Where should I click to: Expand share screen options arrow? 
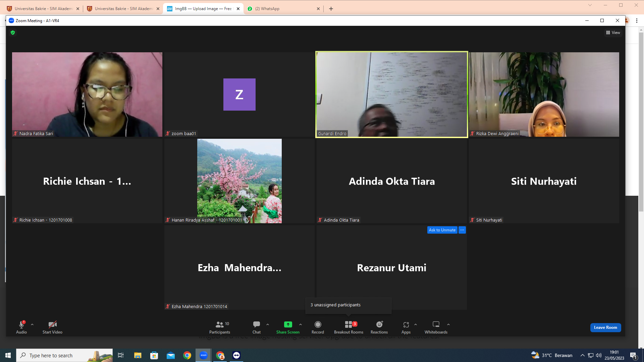pos(301,324)
